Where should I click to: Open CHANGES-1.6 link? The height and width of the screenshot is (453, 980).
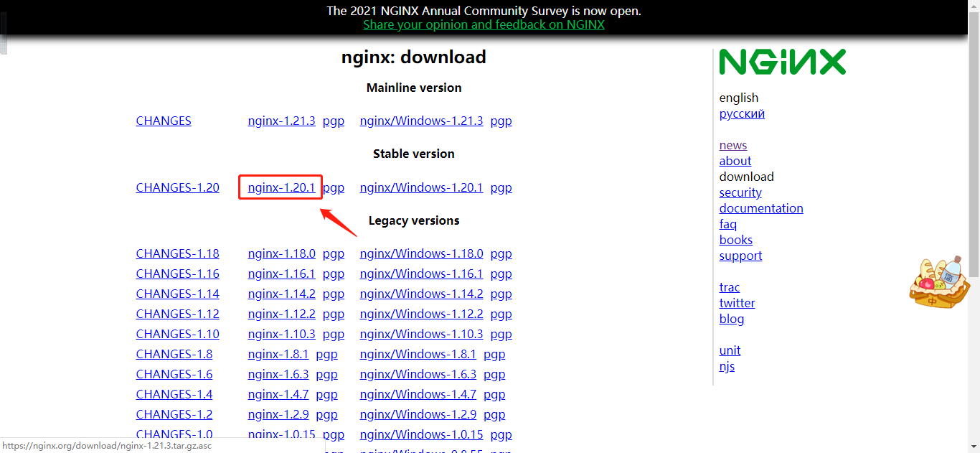coord(174,374)
